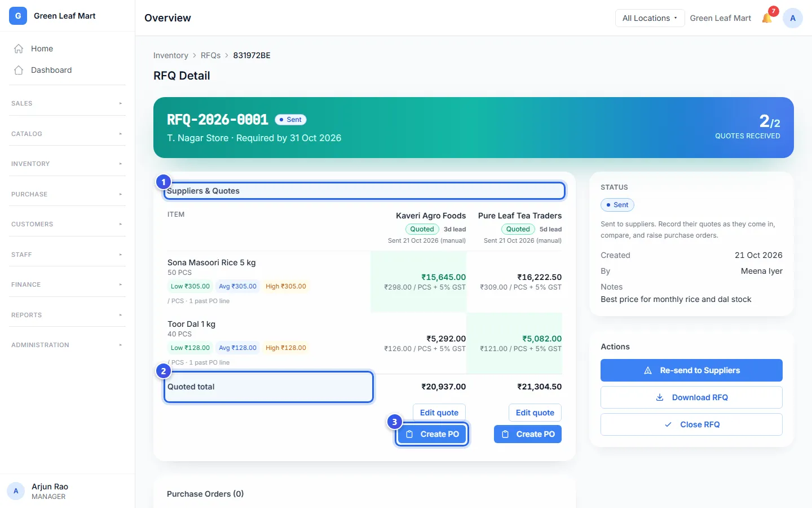
Task: Open the user avatar in header
Action: 793,18
